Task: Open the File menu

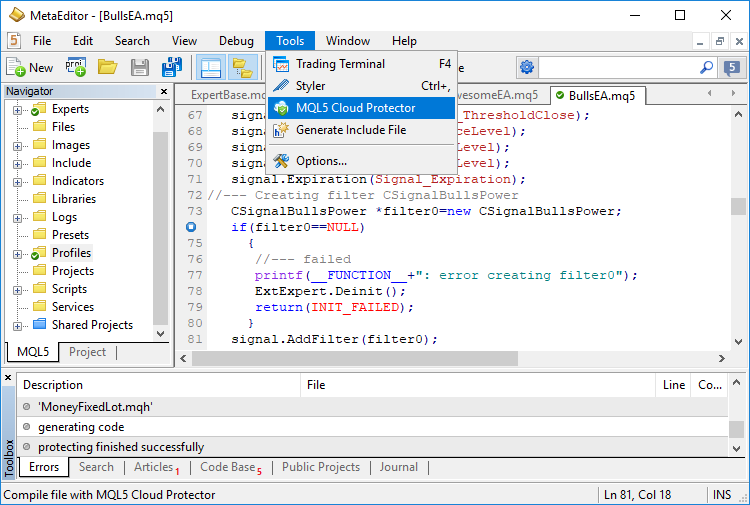Action: click(42, 41)
